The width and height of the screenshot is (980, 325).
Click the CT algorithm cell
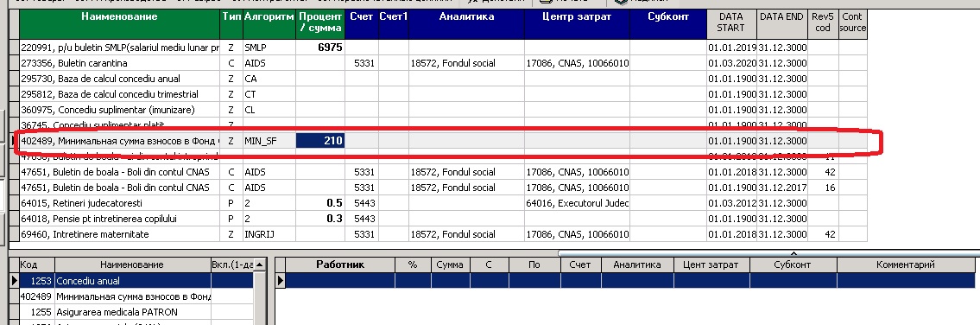click(269, 94)
